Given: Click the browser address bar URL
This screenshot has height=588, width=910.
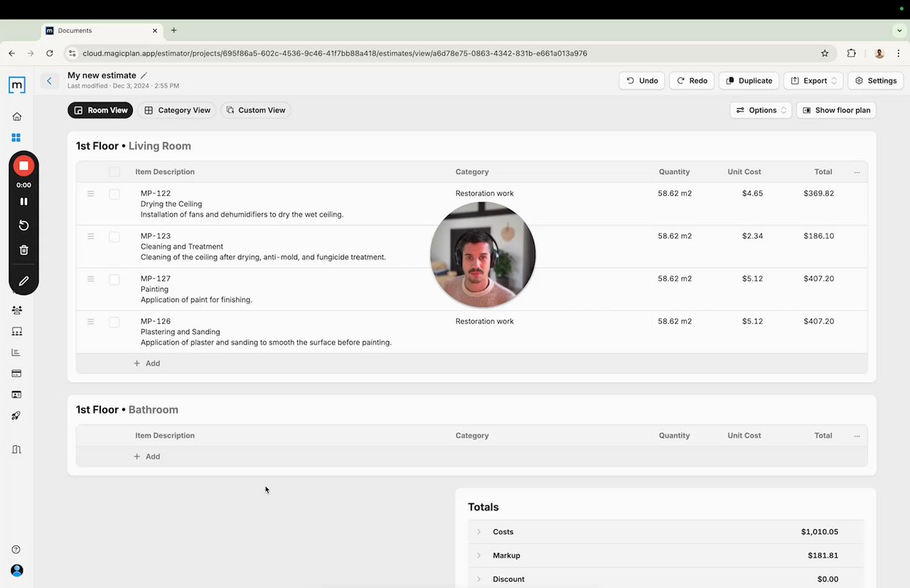Looking at the screenshot, I should (335, 53).
